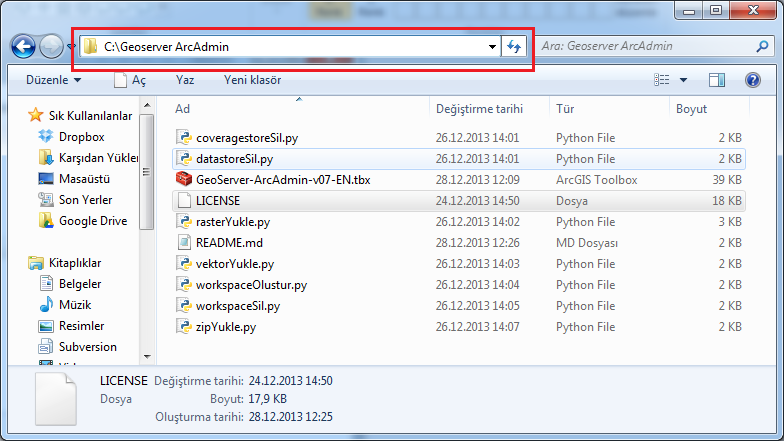Screen dimensions: 784x441
Task: Click the Forward navigation arrow
Action: [x=52, y=46]
